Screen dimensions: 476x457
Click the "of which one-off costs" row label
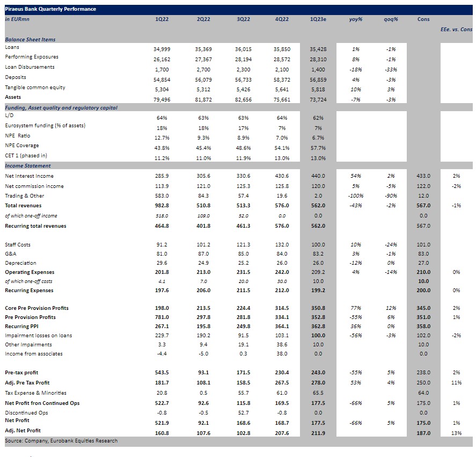pos(28,281)
